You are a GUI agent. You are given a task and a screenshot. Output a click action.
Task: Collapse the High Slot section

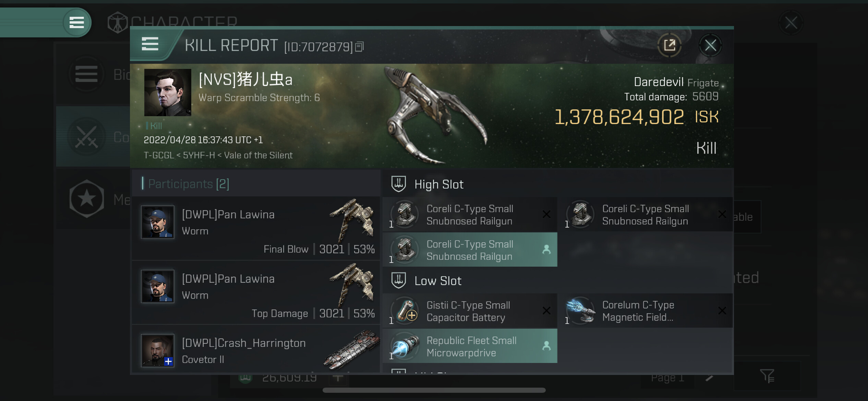click(x=439, y=184)
